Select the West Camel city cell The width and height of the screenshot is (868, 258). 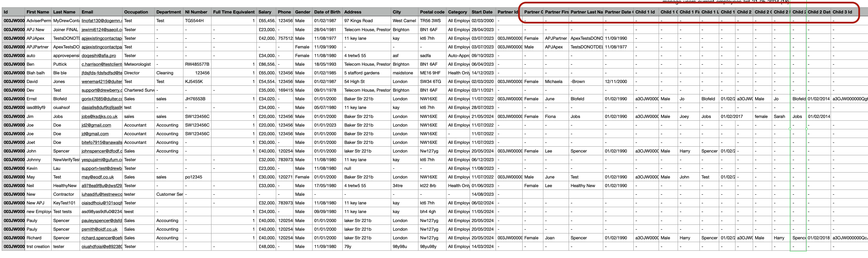click(404, 21)
